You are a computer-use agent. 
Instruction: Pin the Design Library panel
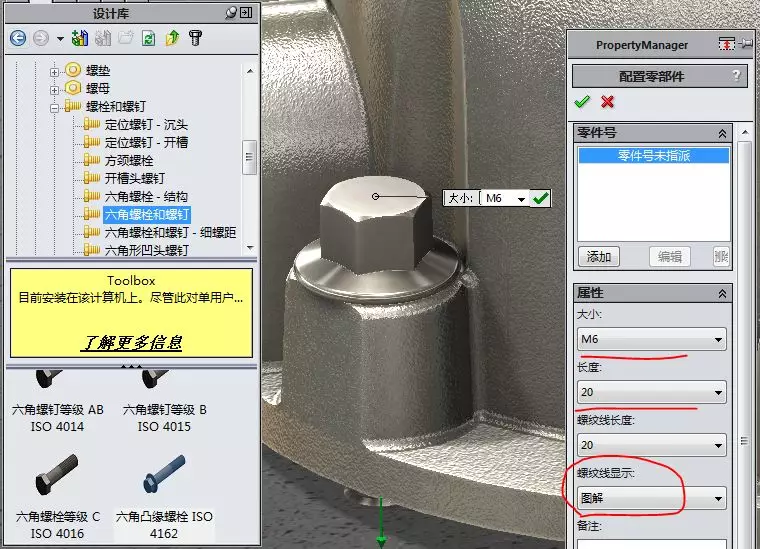pyautogui.click(x=231, y=13)
